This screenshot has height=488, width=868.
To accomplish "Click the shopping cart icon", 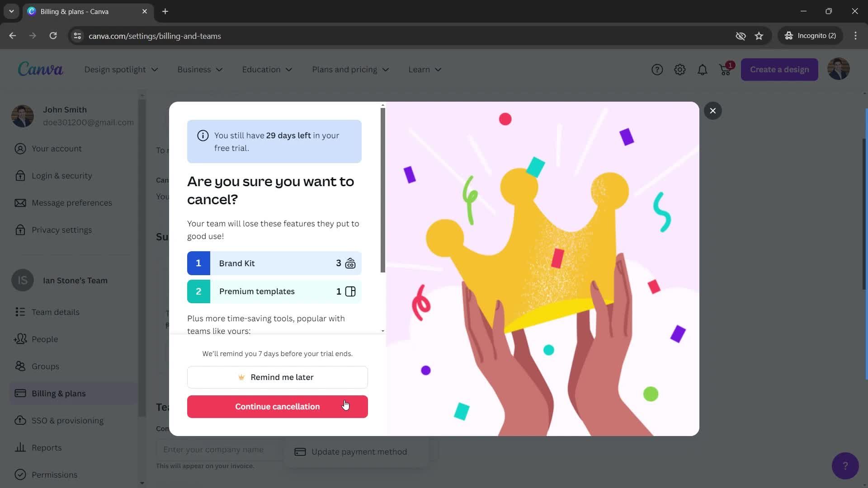I will coord(725,70).
